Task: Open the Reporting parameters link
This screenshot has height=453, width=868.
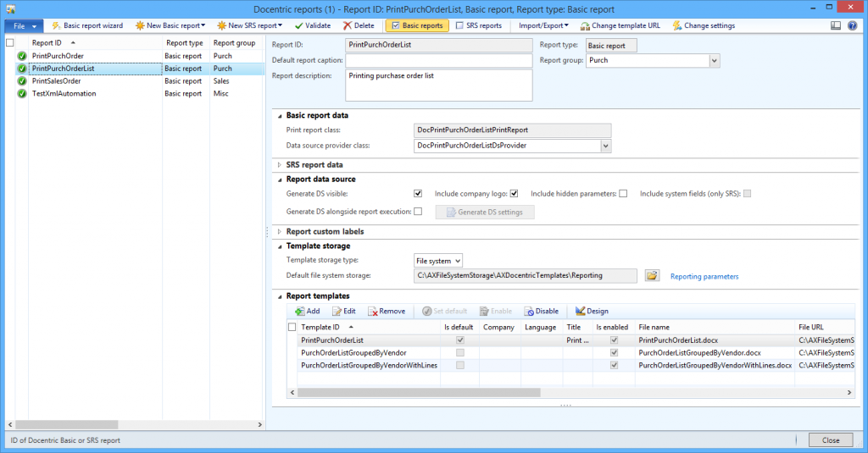Action: coord(704,276)
